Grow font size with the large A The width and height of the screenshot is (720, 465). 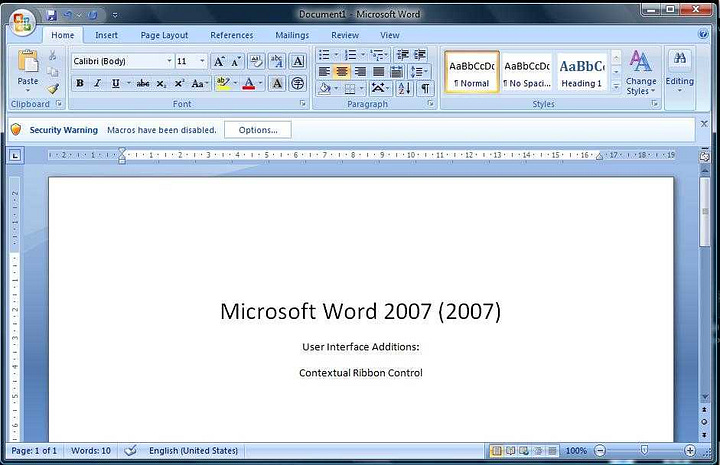[x=219, y=61]
